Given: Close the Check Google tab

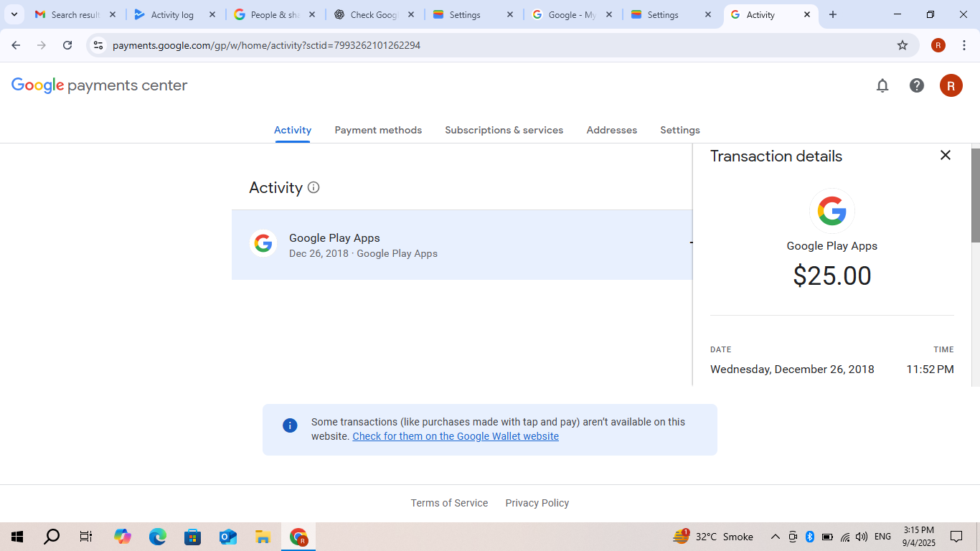Looking at the screenshot, I should (x=411, y=14).
